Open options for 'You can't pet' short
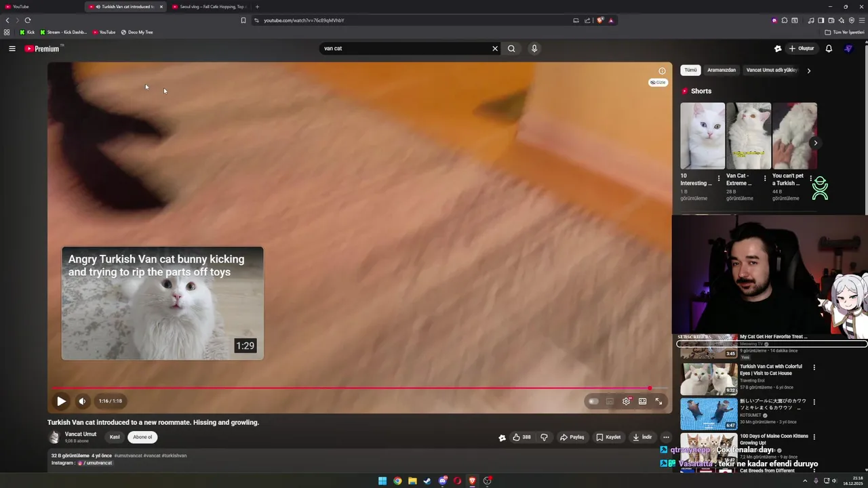Screen dimensions: 868x488 click(x=811, y=179)
